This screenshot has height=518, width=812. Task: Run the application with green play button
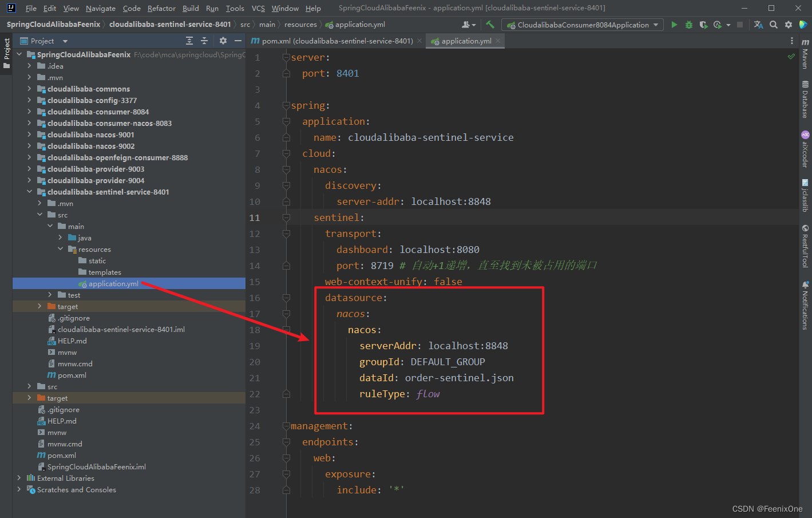(x=674, y=25)
